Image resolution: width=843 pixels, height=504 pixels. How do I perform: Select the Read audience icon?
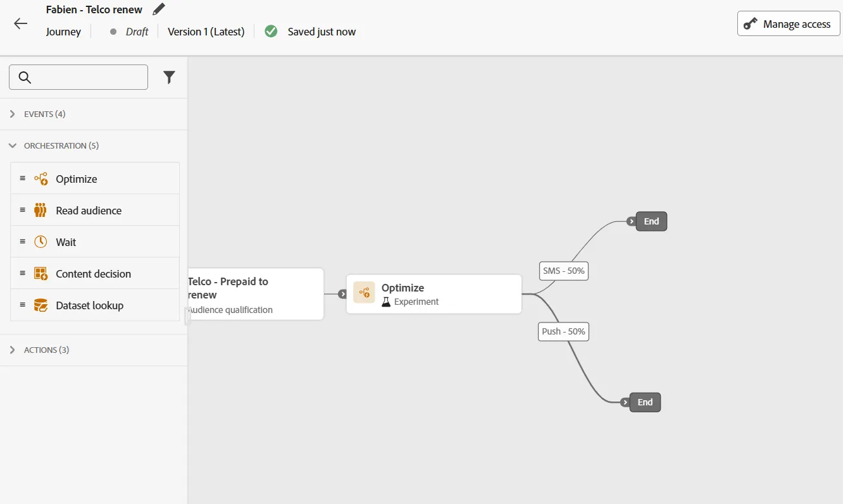pos(41,211)
